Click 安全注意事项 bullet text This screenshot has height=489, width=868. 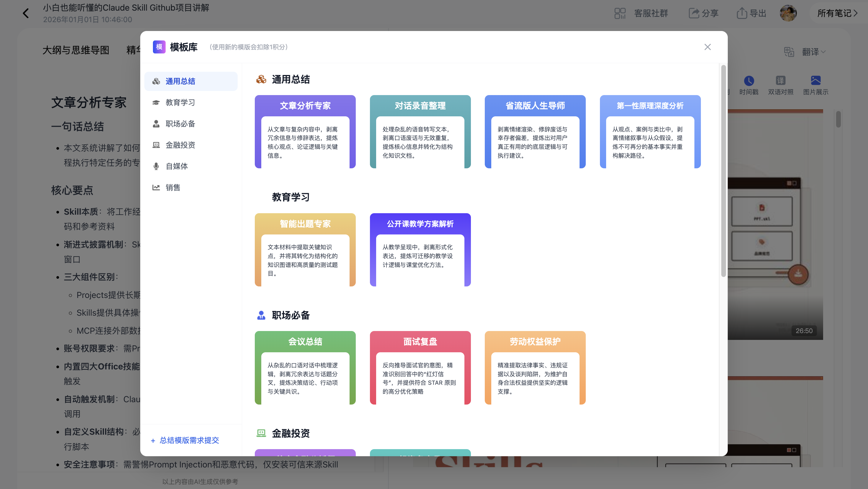point(201,464)
